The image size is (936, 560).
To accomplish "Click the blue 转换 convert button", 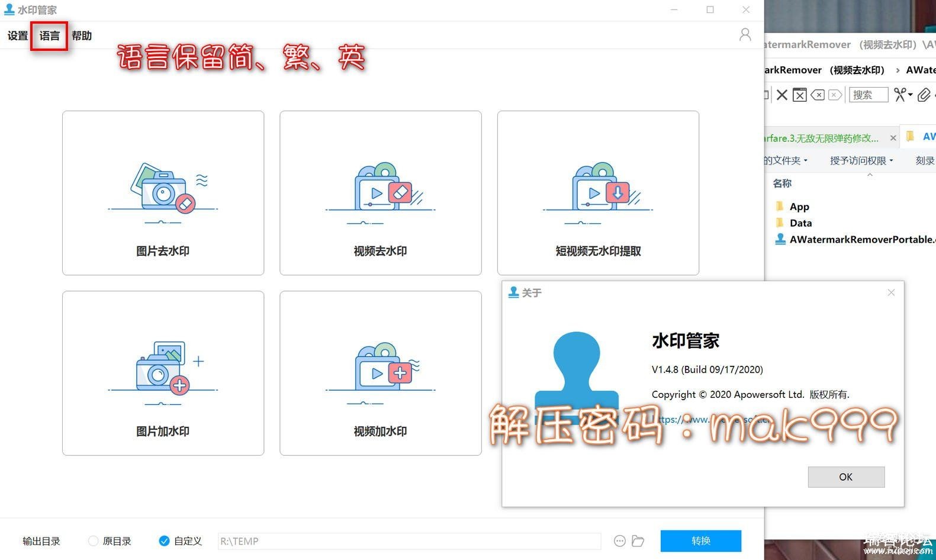I will [x=701, y=540].
